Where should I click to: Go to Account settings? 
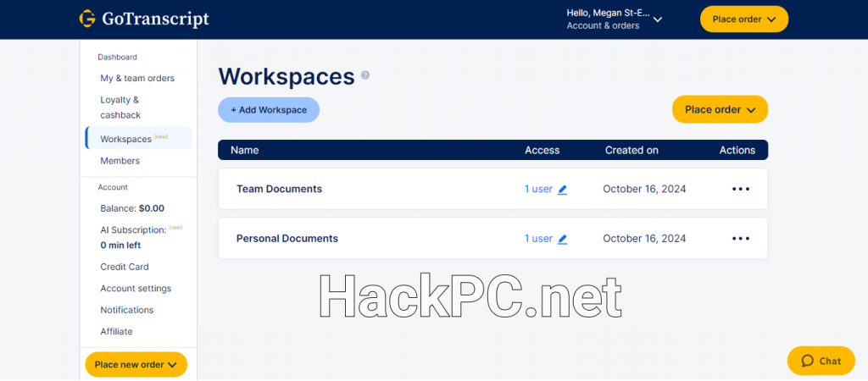coord(136,288)
